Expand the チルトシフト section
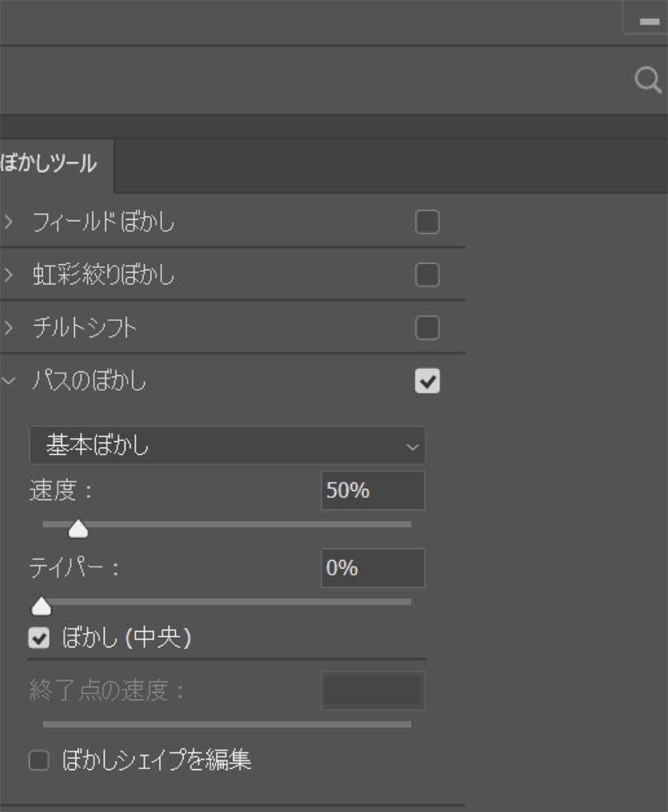 point(9,328)
